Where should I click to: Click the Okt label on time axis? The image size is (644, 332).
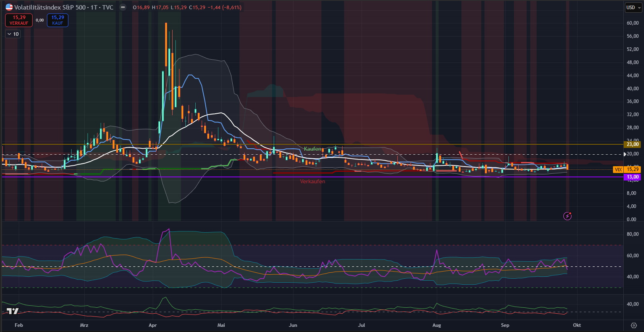point(577,325)
